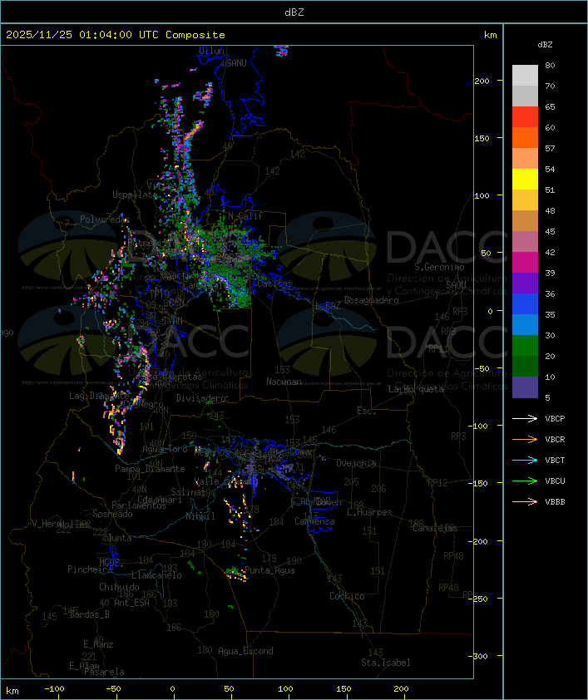
Task: Pick the red 65-60 dBZ swatch
Action: point(525,117)
